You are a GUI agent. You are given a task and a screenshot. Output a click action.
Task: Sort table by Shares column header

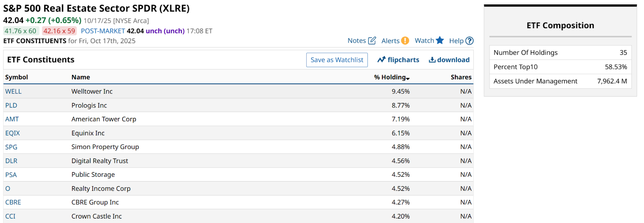[461, 77]
